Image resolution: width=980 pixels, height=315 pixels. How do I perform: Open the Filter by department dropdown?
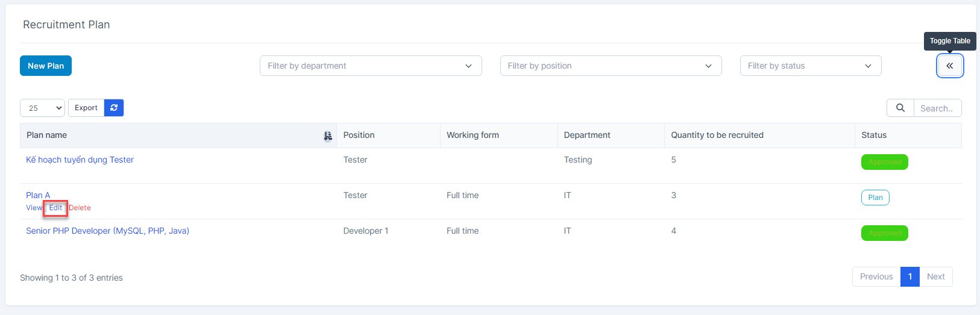pyautogui.click(x=370, y=66)
